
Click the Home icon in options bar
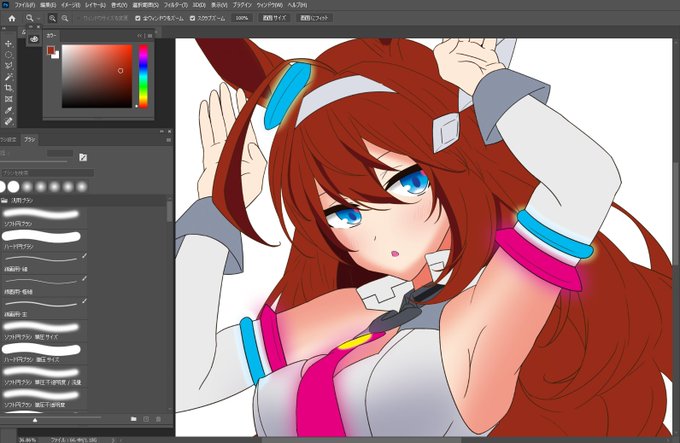click(12, 18)
